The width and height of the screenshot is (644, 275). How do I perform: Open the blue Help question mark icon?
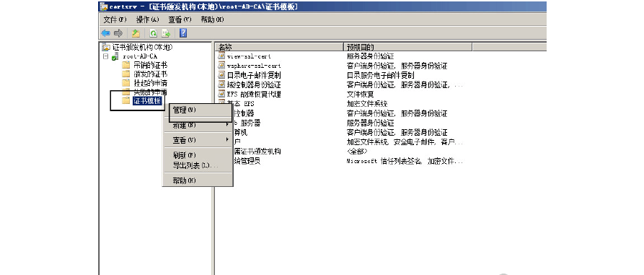pos(183,33)
